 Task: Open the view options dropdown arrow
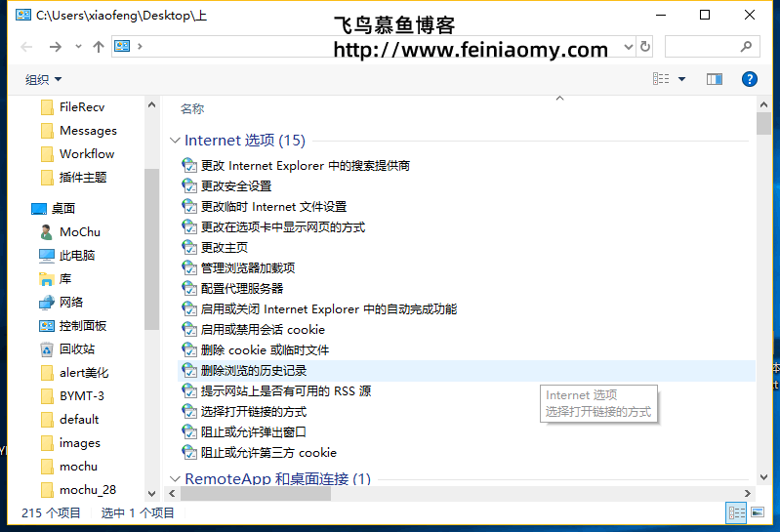[x=681, y=79]
